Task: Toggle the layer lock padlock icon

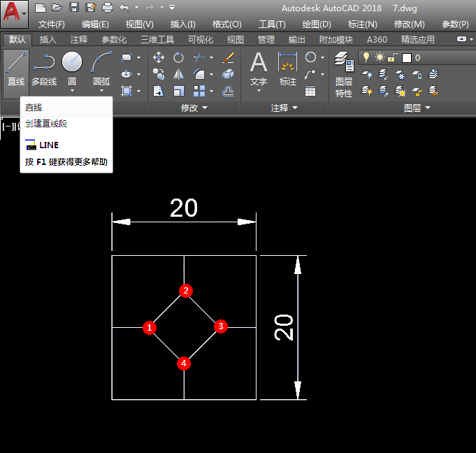Action: pos(393,57)
